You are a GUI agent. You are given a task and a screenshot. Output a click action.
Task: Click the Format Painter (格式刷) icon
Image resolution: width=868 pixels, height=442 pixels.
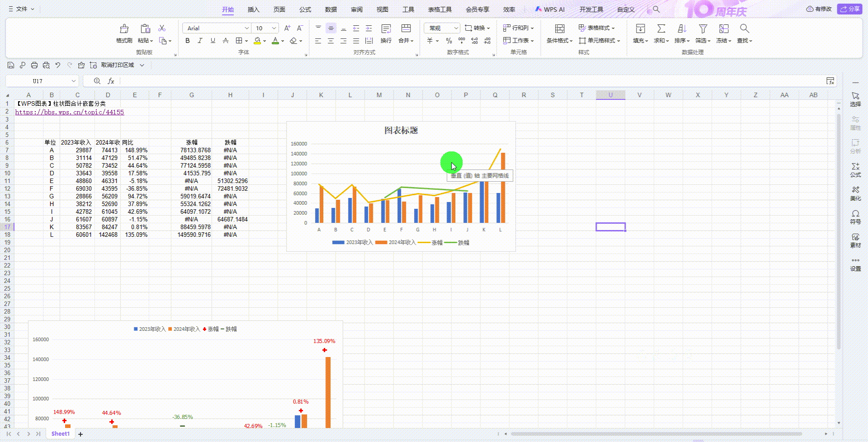tap(124, 29)
